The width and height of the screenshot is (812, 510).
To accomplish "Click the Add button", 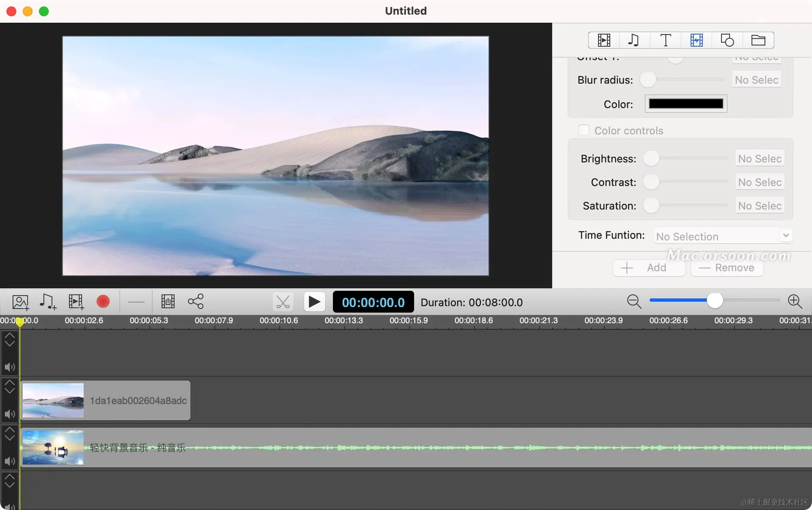I will pos(648,268).
